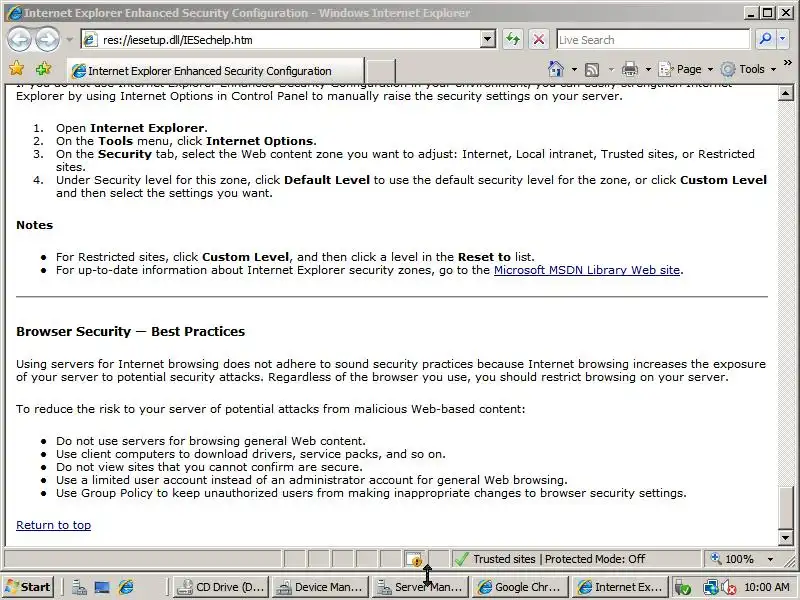Click the muted volume tray icon
Viewport: 800px width, 600px height.
tap(728, 588)
